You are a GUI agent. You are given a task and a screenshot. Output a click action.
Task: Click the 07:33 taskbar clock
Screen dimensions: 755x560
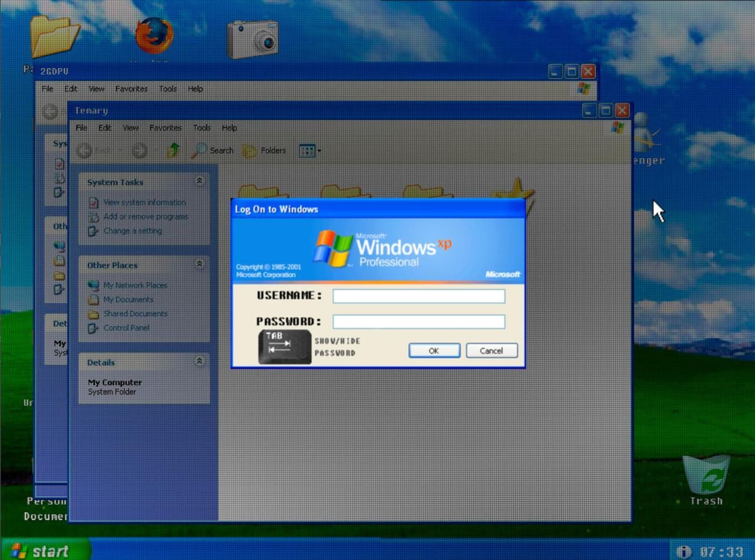tap(721, 552)
